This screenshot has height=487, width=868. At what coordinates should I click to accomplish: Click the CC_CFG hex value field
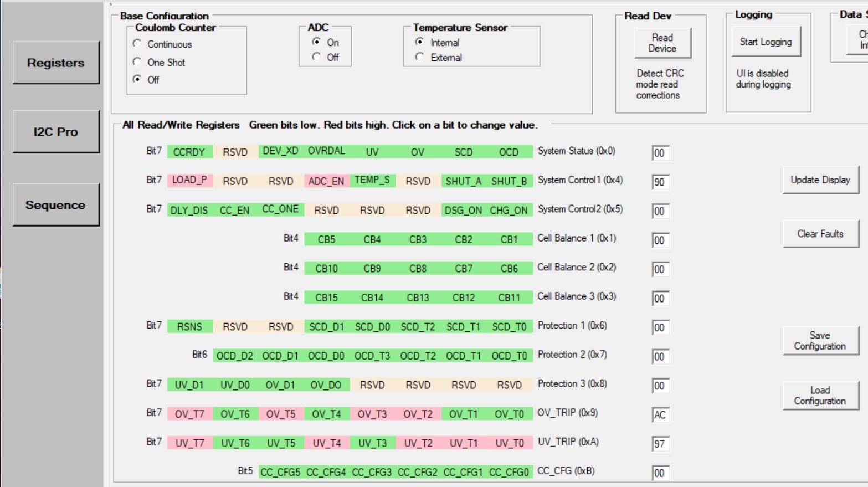click(660, 473)
